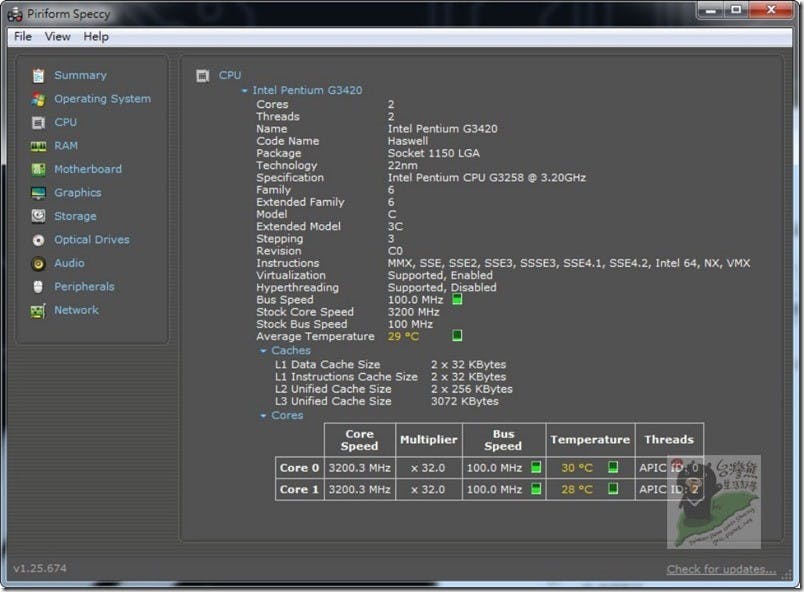
Task: Click the Graphics monitor icon in sidebar
Action: [38, 193]
